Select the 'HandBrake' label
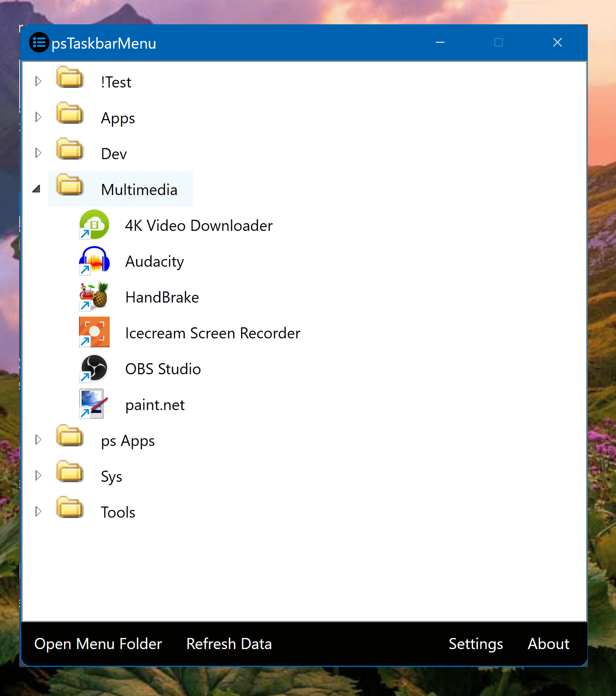Viewport: 616px width, 696px height. [162, 297]
